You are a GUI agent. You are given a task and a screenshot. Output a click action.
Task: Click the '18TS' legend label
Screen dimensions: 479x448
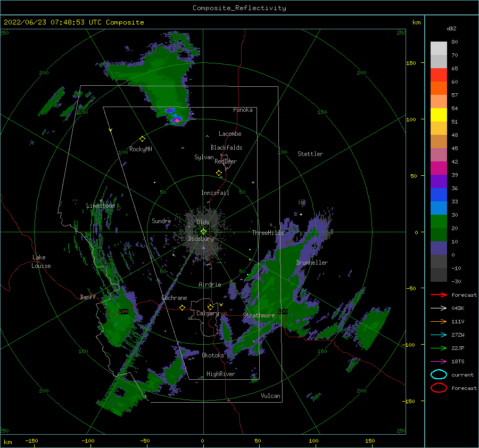coord(458,362)
